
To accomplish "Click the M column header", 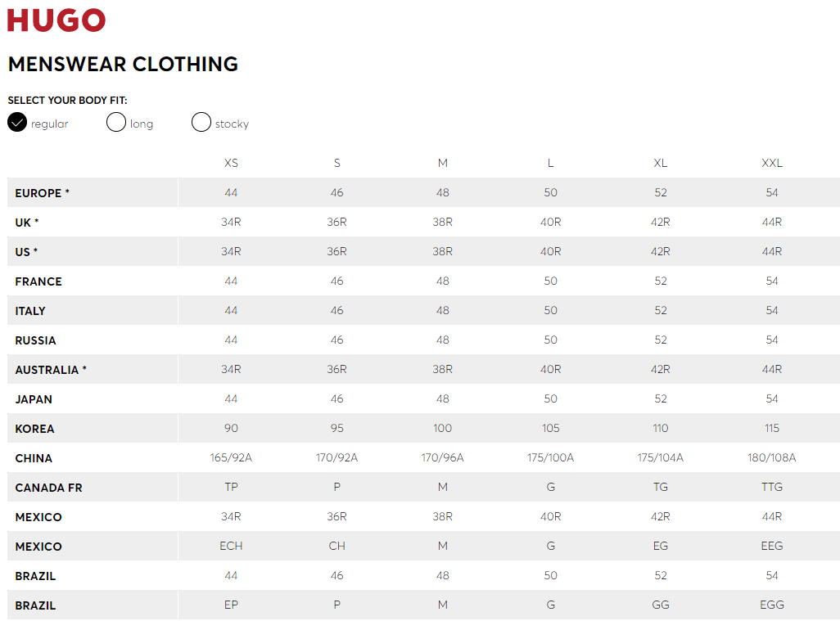I will coord(442,163).
